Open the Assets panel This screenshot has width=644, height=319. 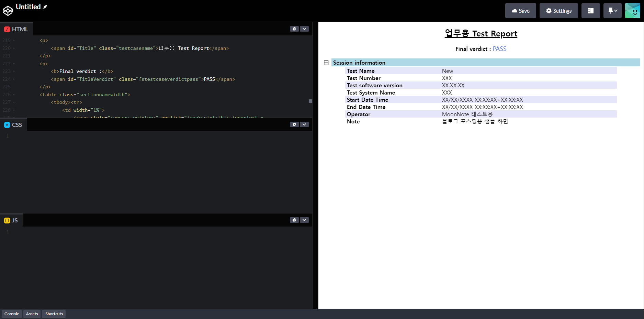(x=32, y=314)
